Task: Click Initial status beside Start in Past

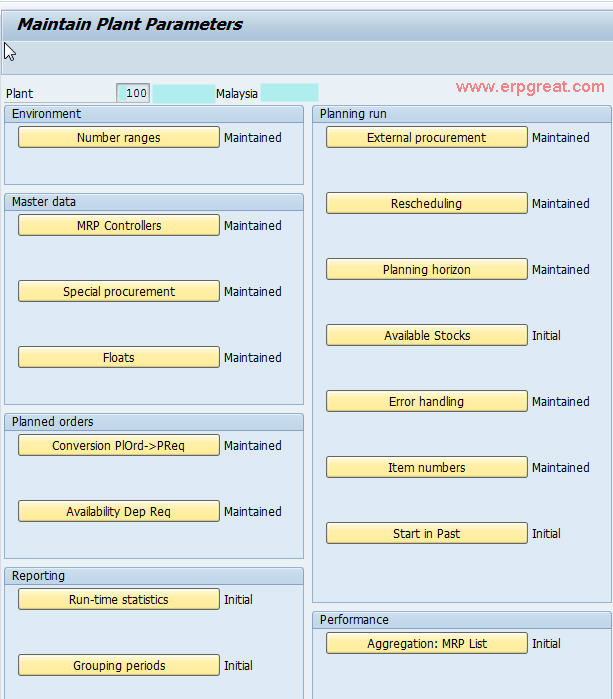Action: [x=546, y=533]
